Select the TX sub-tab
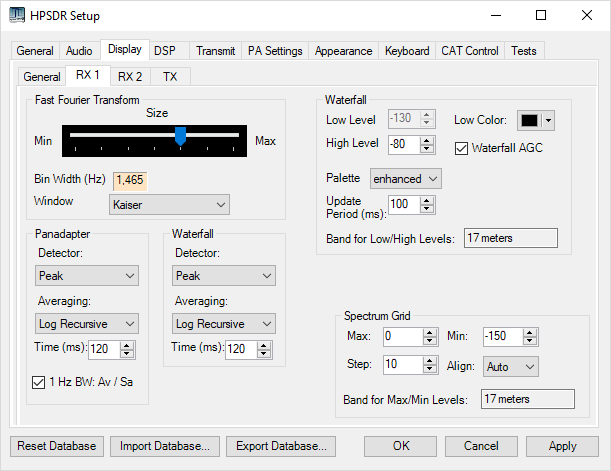 point(170,76)
